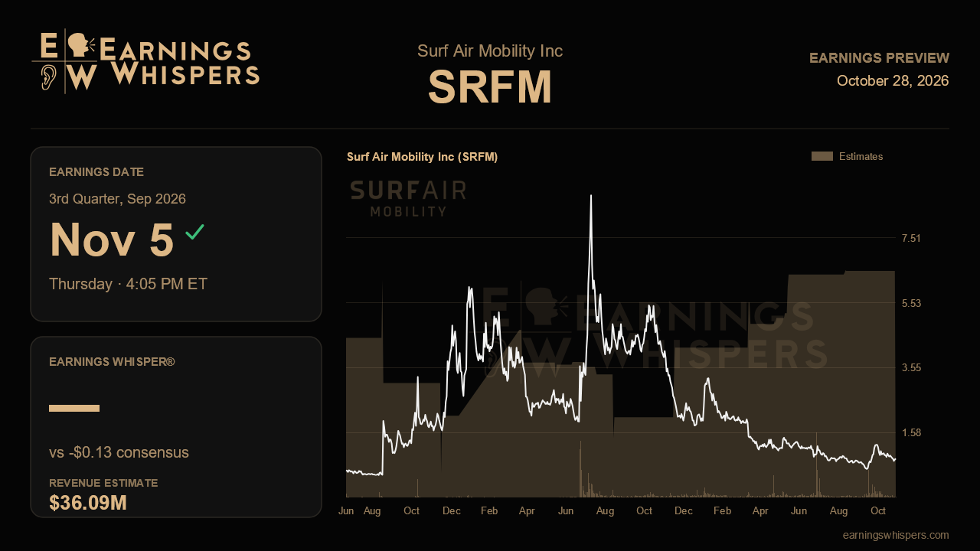Select the large SRFM ticker in header
The width and height of the screenshot is (980, 551).
click(x=490, y=86)
